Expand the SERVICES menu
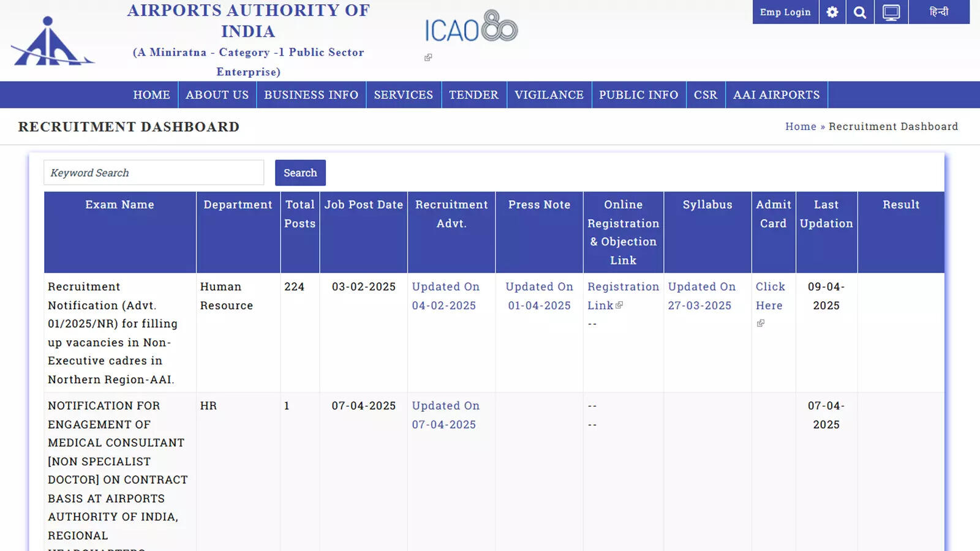Screen dimensions: 980x551 click(403, 95)
